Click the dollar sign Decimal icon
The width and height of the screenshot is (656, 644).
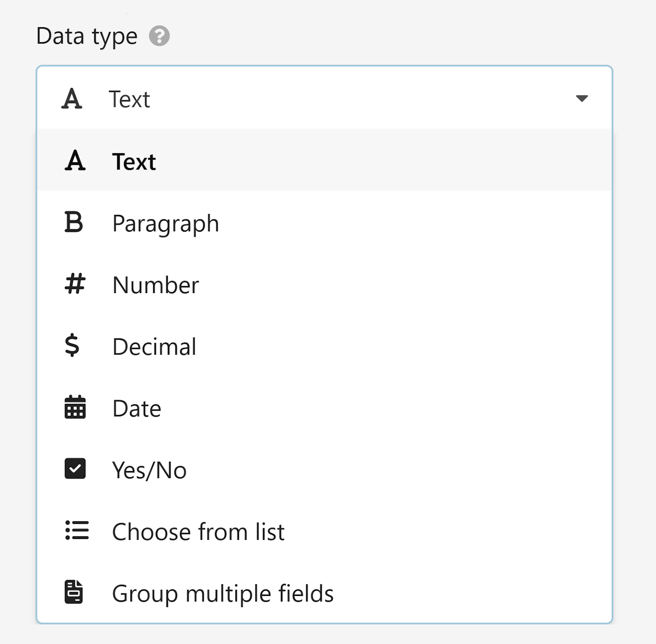(72, 346)
